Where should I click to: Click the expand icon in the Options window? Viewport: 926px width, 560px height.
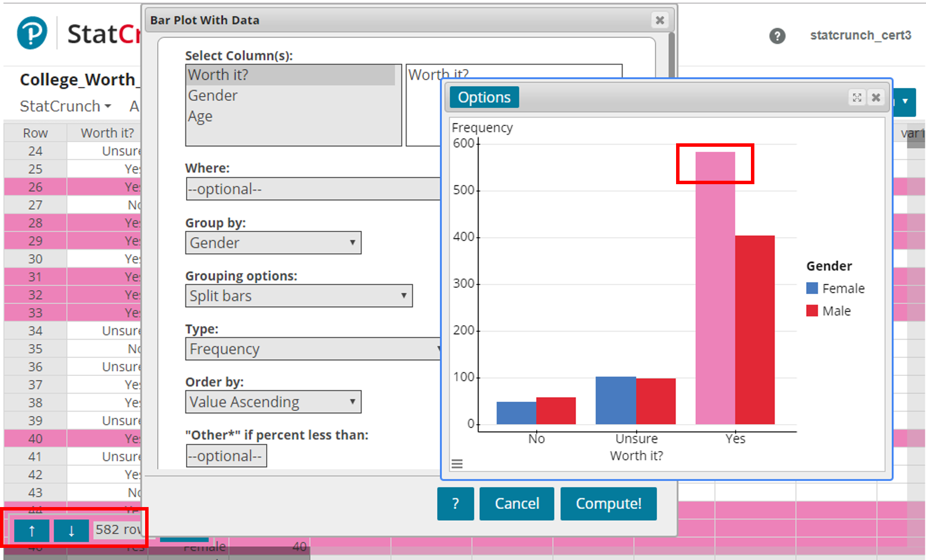point(857,97)
